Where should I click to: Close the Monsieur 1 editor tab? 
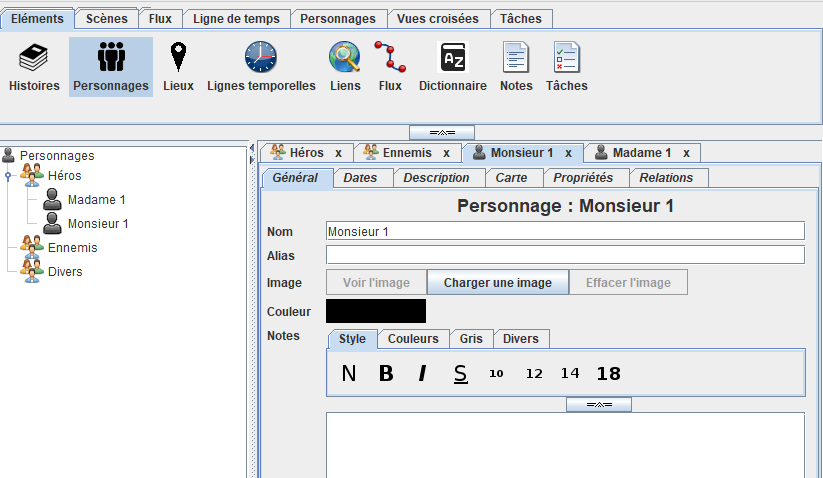coord(568,153)
